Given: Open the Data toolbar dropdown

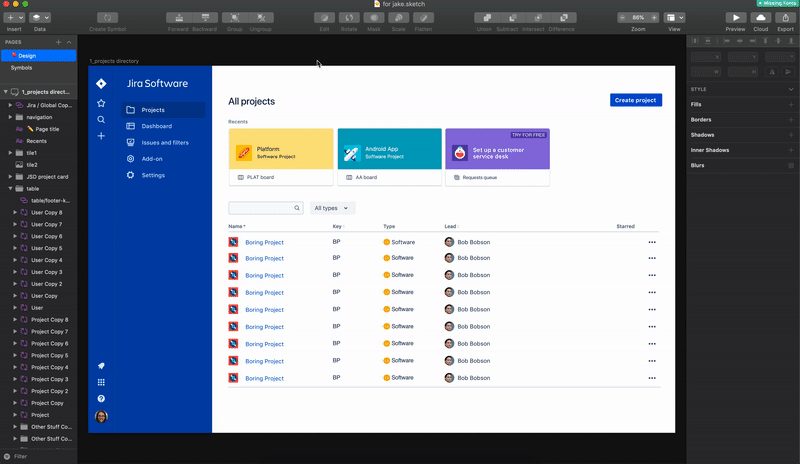Looking at the screenshot, I should coord(40,17).
